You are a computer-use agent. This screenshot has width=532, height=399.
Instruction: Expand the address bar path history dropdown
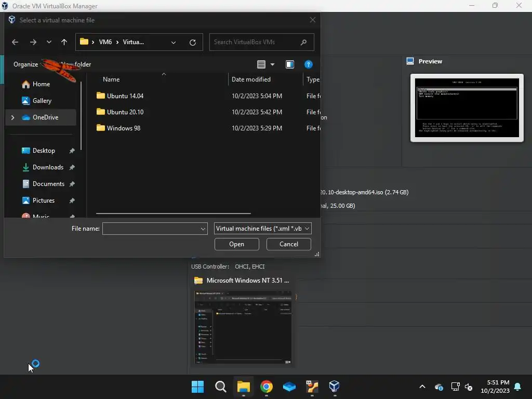[x=174, y=43]
